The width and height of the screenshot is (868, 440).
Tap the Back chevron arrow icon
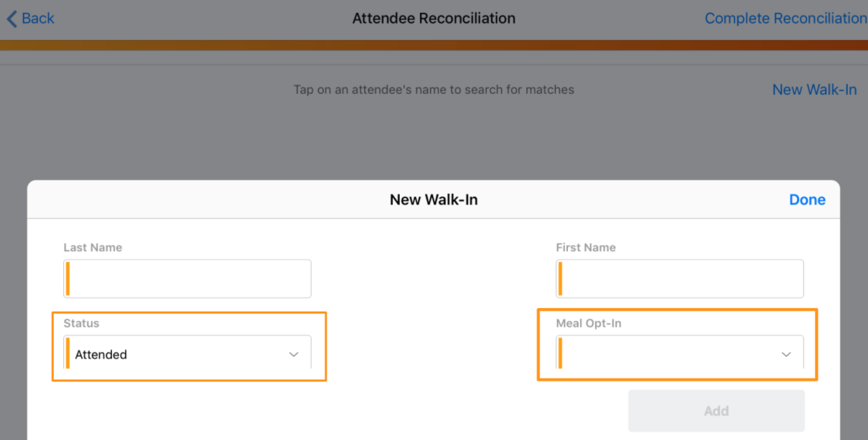[11, 19]
